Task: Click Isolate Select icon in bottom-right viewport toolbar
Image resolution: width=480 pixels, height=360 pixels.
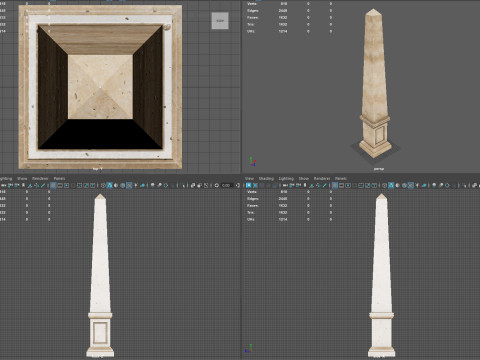Action: click(x=463, y=185)
